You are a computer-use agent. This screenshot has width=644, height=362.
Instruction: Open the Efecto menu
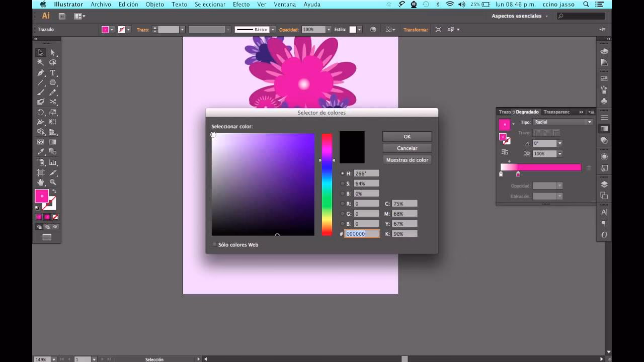(242, 4)
